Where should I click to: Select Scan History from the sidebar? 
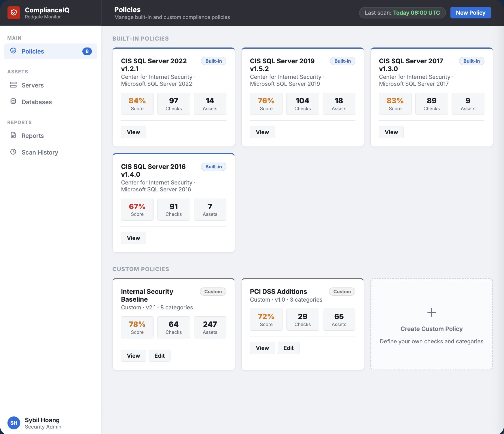pos(40,152)
